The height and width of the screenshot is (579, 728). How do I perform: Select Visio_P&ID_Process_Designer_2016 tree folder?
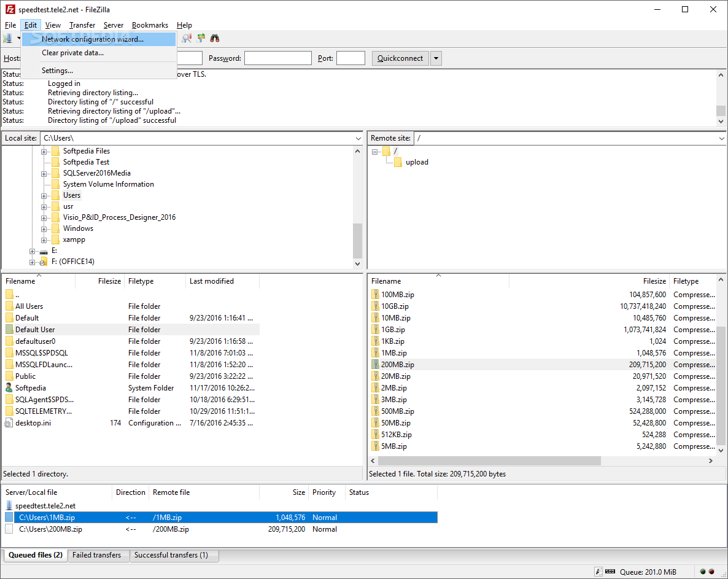point(119,217)
